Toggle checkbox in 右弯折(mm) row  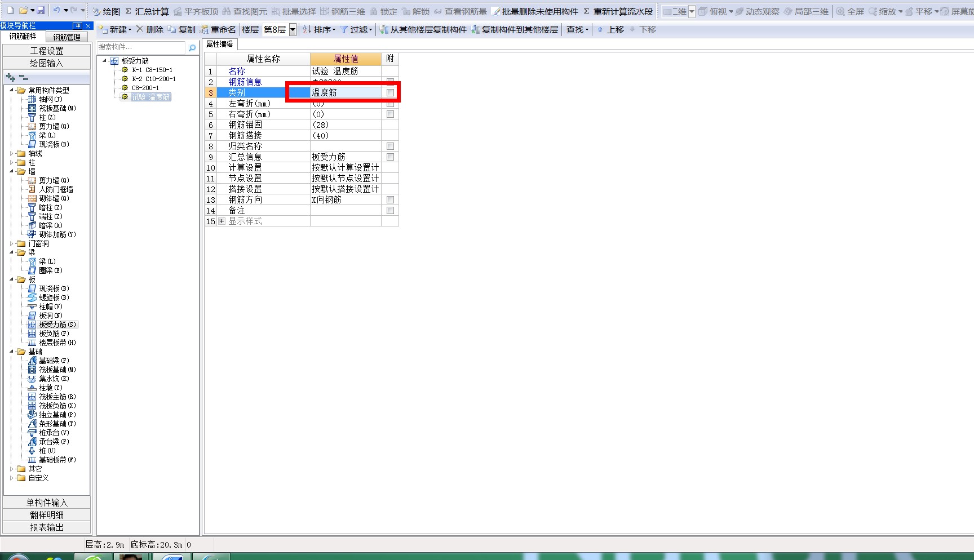point(390,114)
